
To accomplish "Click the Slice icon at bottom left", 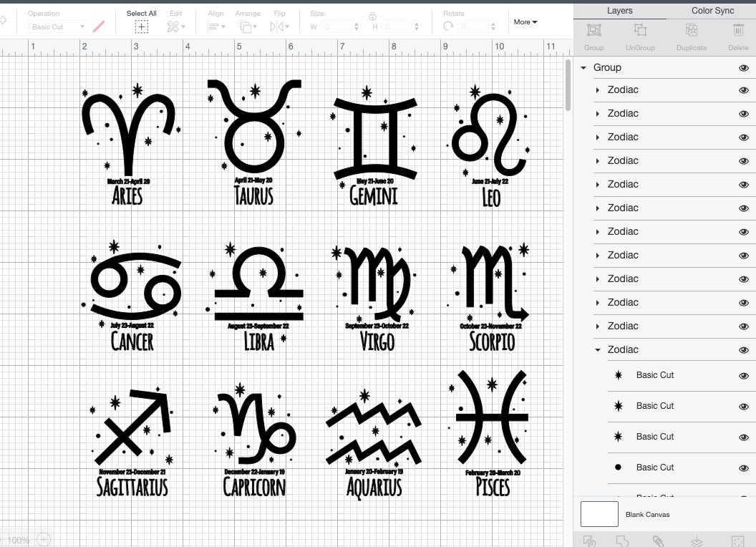I will tap(590, 541).
